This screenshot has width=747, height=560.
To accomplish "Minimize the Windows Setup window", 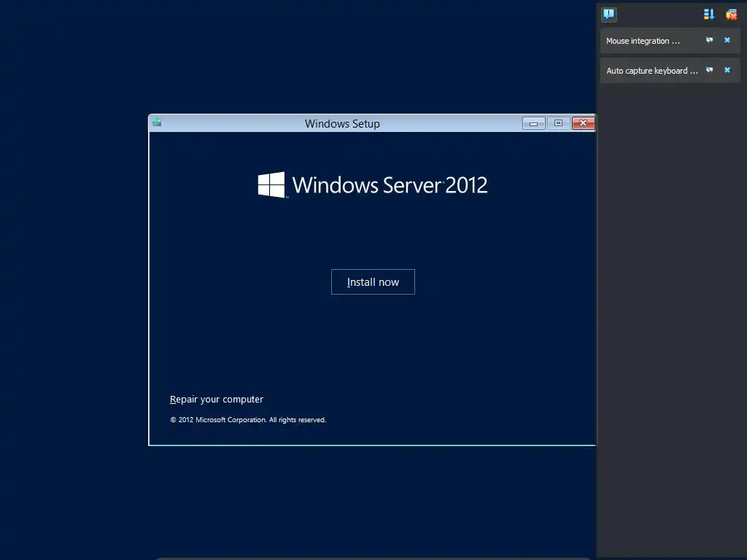I will click(533, 123).
